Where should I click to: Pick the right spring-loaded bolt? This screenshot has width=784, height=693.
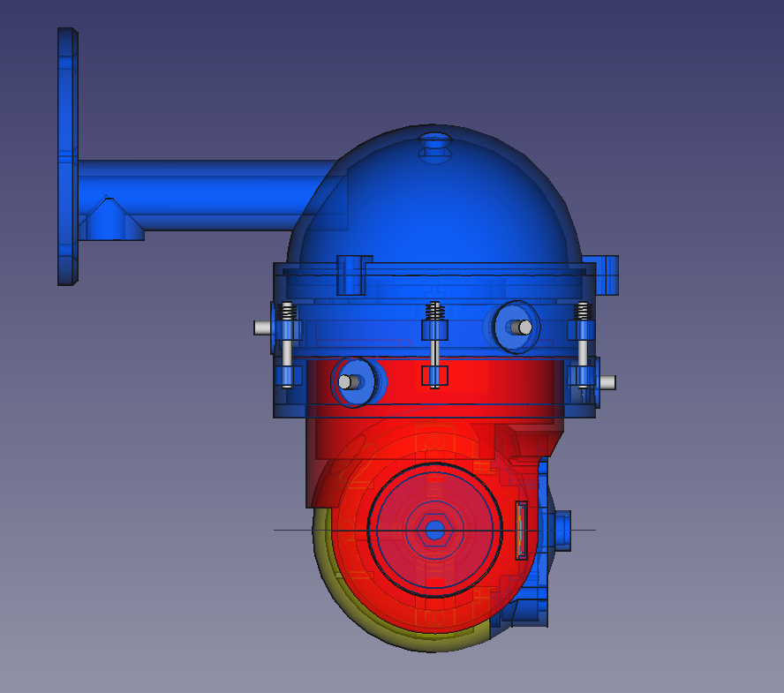(583, 345)
